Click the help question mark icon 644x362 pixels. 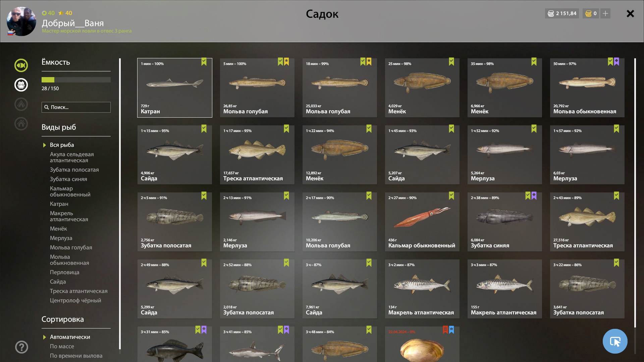pyautogui.click(x=21, y=347)
